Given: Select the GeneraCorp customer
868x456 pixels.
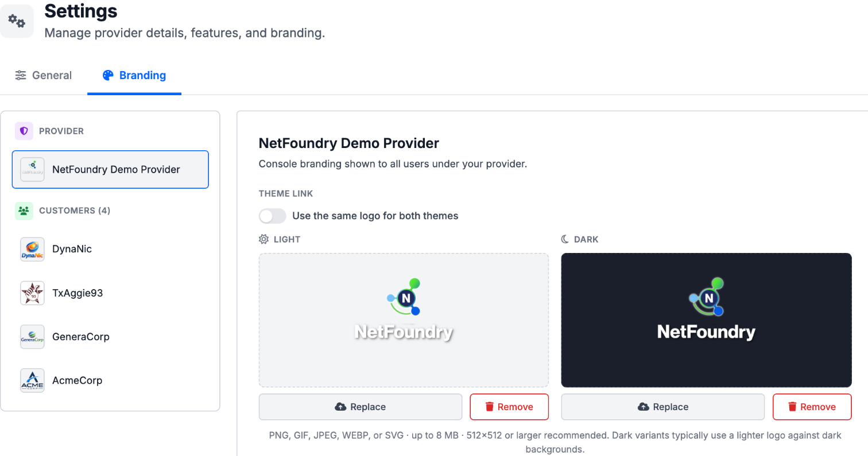Looking at the screenshot, I should tap(110, 337).
